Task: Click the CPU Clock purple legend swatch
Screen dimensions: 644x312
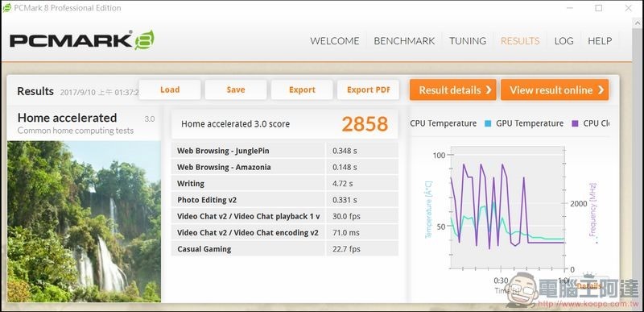Action: coord(575,123)
